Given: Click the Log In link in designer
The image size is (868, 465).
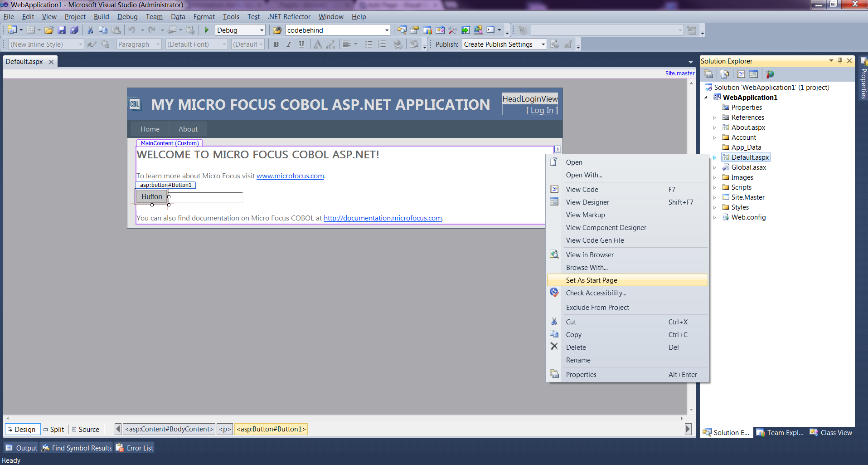Looking at the screenshot, I should [x=542, y=110].
